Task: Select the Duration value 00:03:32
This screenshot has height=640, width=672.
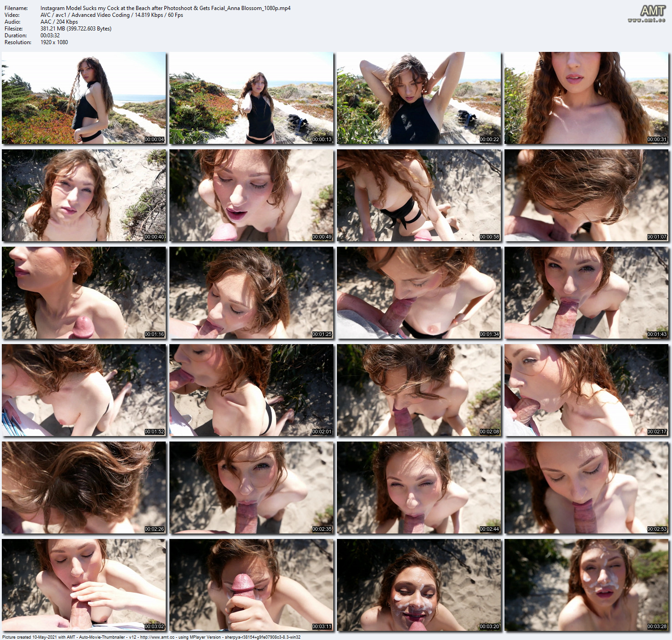Action: coord(50,36)
